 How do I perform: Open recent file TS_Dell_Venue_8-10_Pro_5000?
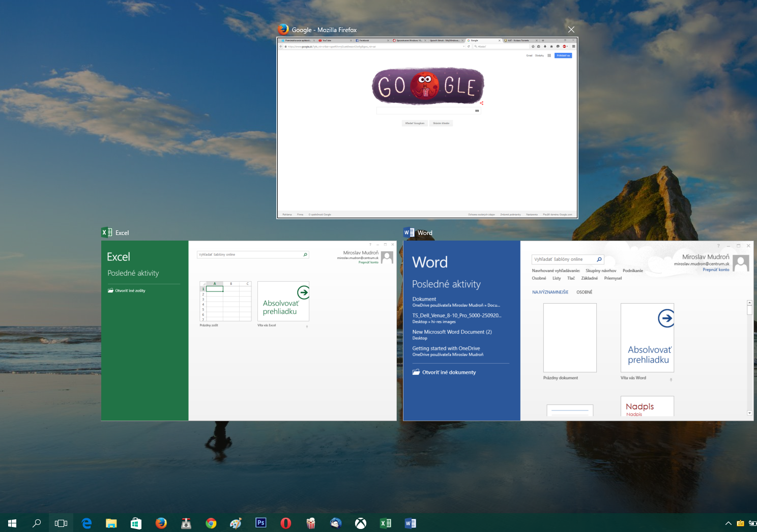[457, 318]
